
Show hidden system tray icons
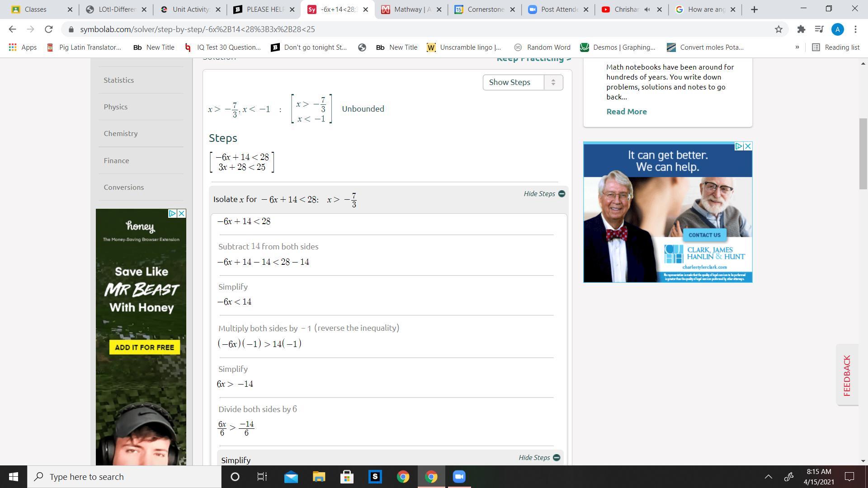[x=768, y=477]
